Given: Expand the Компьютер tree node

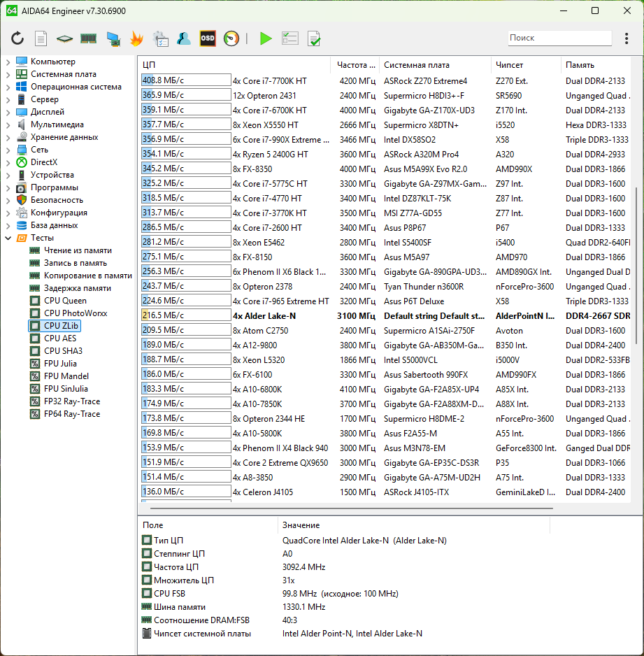Looking at the screenshot, I should click(x=8, y=62).
